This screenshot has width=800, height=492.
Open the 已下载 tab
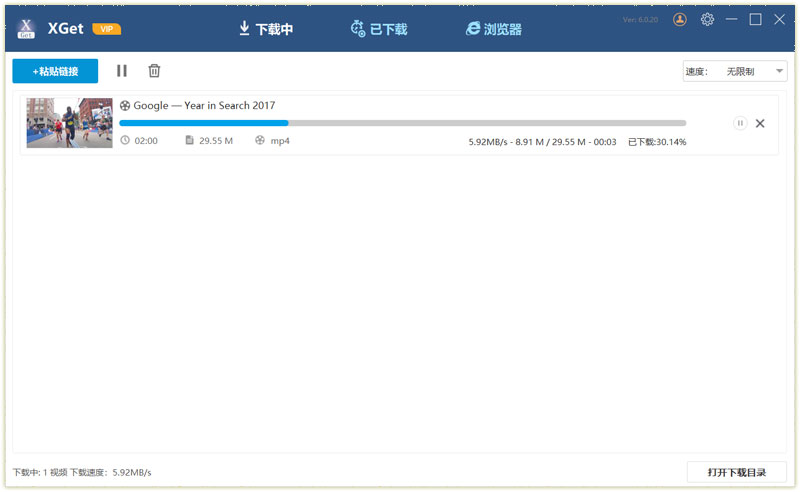pyautogui.click(x=379, y=29)
